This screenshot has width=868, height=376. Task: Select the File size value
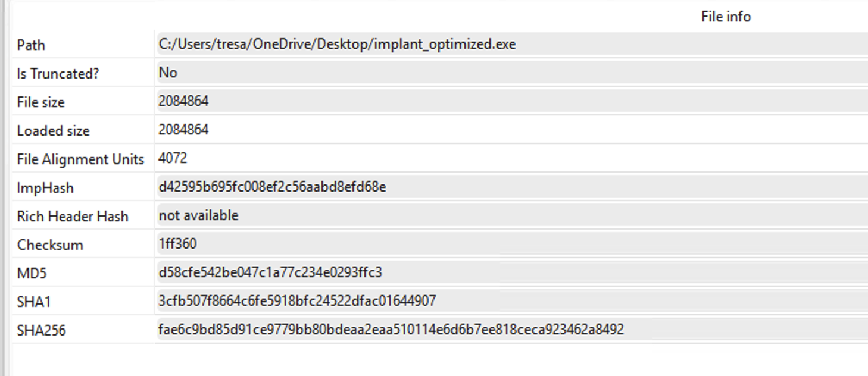[x=183, y=101]
